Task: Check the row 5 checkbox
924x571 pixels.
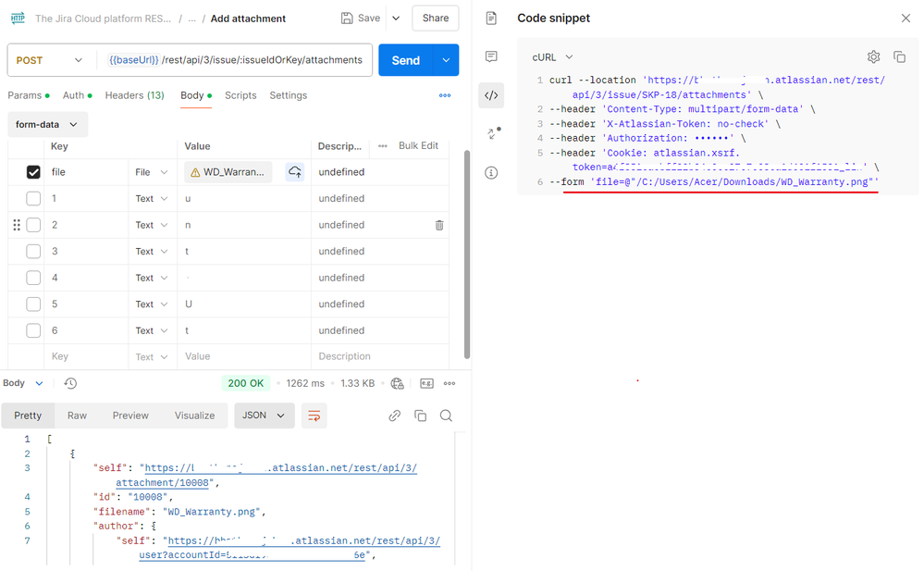Action: tap(33, 304)
